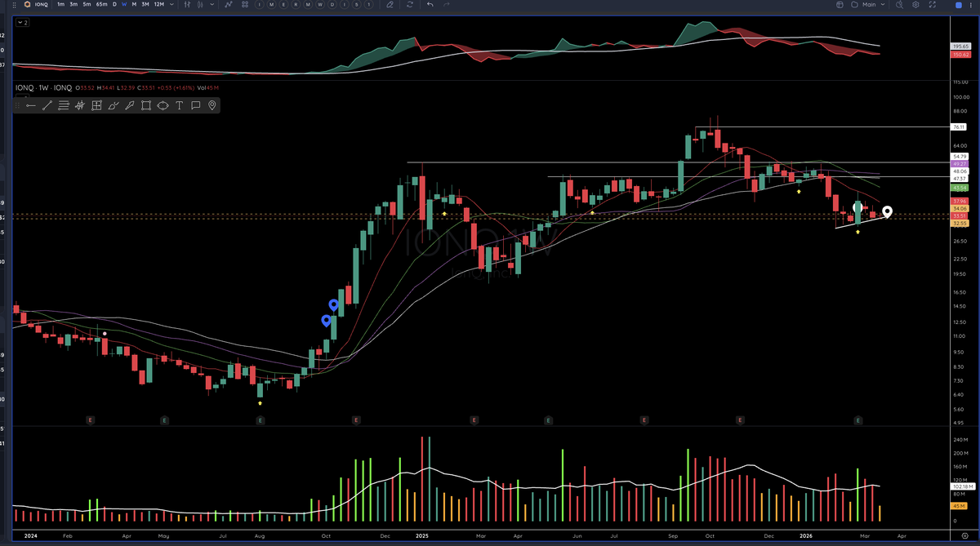The width and height of the screenshot is (980, 546).
Task: Select the text annotation tool
Action: [x=179, y=105]
